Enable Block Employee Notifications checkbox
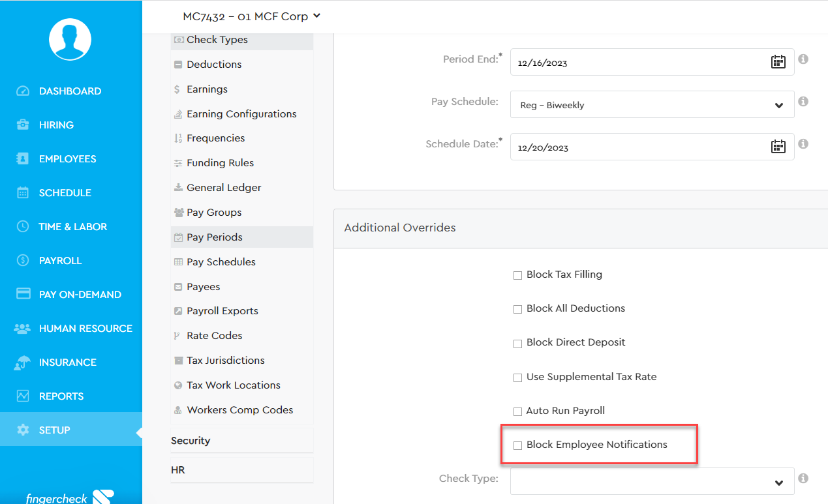The width and height of the screenshot is (828, 504). tap(518, 445)
